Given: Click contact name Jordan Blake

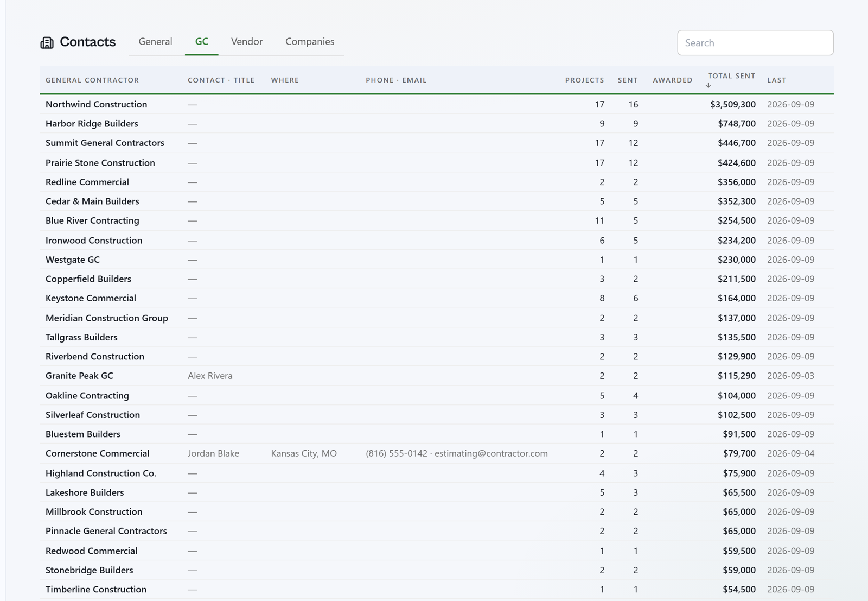Looking at the screenshot, I should coord(213,453).
